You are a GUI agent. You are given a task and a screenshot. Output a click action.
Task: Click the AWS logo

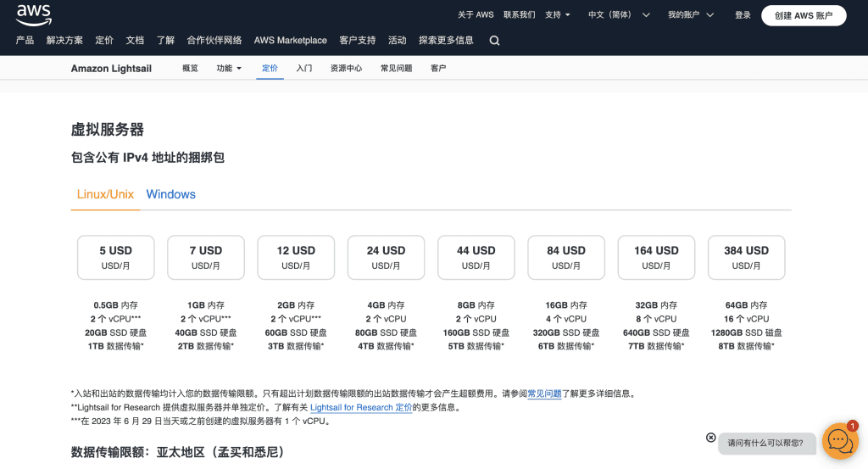(x=34, y=15)
